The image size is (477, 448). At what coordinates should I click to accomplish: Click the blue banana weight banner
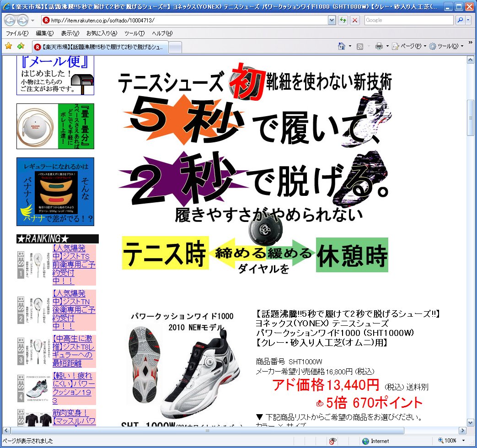coord(55,192)
